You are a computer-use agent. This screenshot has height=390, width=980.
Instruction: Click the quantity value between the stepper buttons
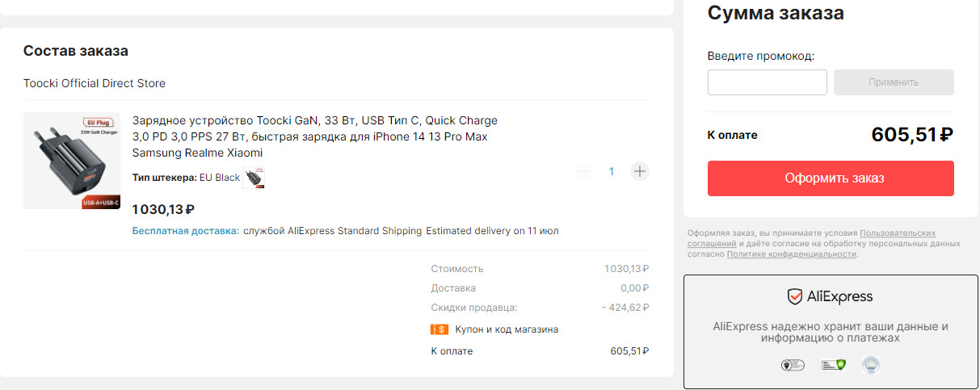pyautogui.click(x=612, y=171)
